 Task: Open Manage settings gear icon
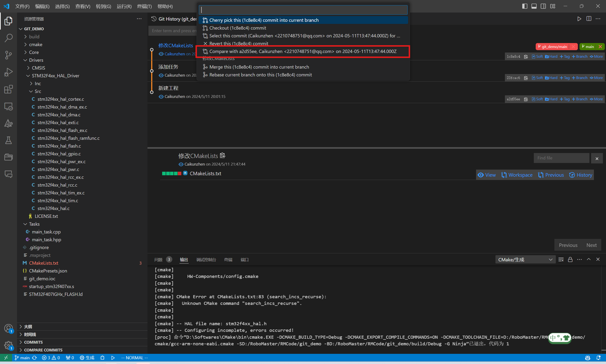[8, 345]
